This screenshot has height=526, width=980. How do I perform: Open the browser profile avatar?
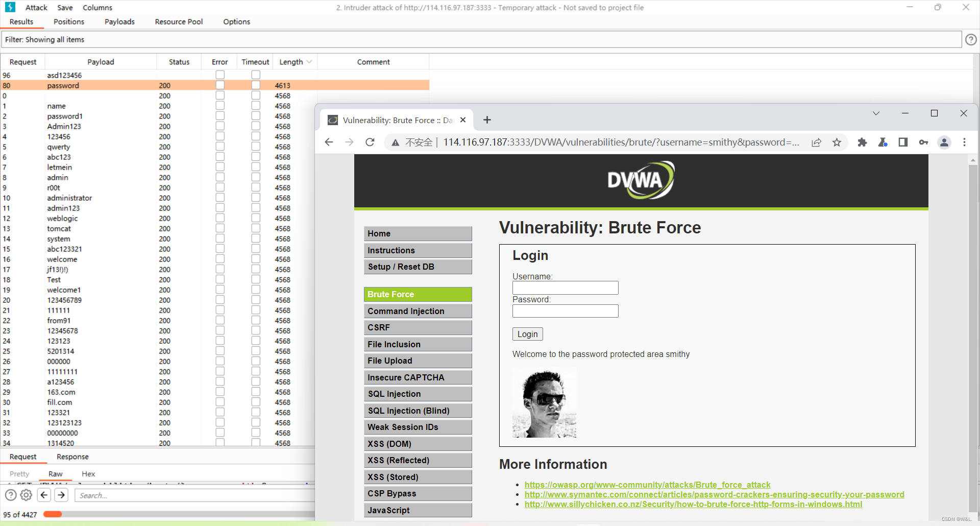[x=944, y=142]
